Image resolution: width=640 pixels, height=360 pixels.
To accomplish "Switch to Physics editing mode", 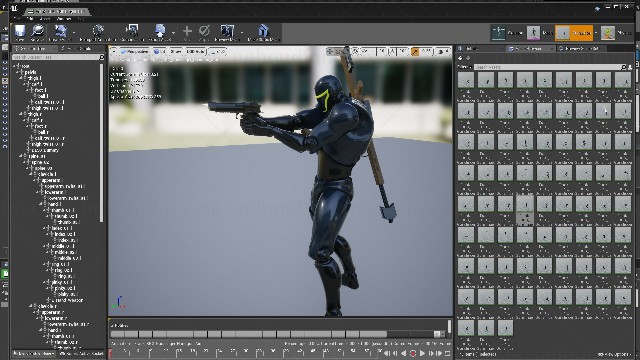I will [616, 33].
